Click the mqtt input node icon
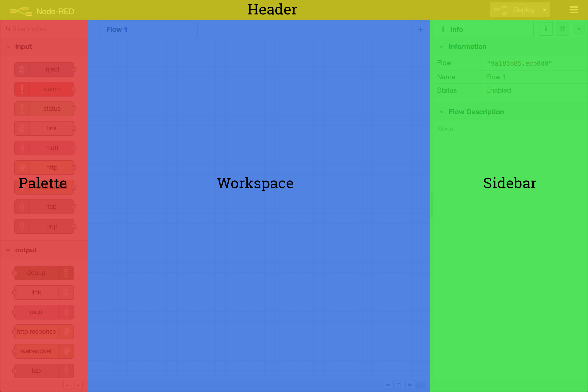Viewport: 588px width, 392px height. click(22, 147)
